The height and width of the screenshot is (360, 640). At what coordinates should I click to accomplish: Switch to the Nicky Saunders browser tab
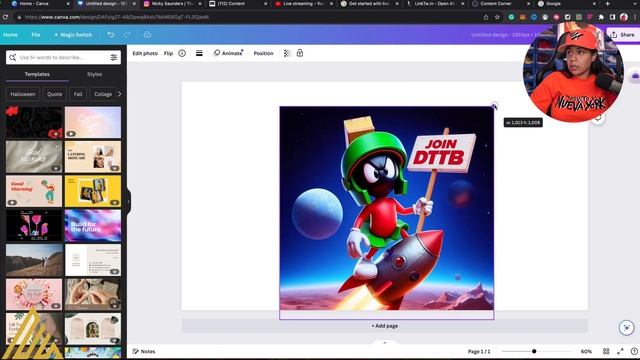[171, 4]
